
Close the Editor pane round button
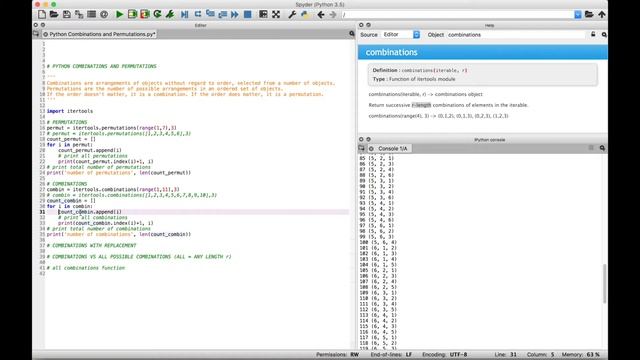36,25
